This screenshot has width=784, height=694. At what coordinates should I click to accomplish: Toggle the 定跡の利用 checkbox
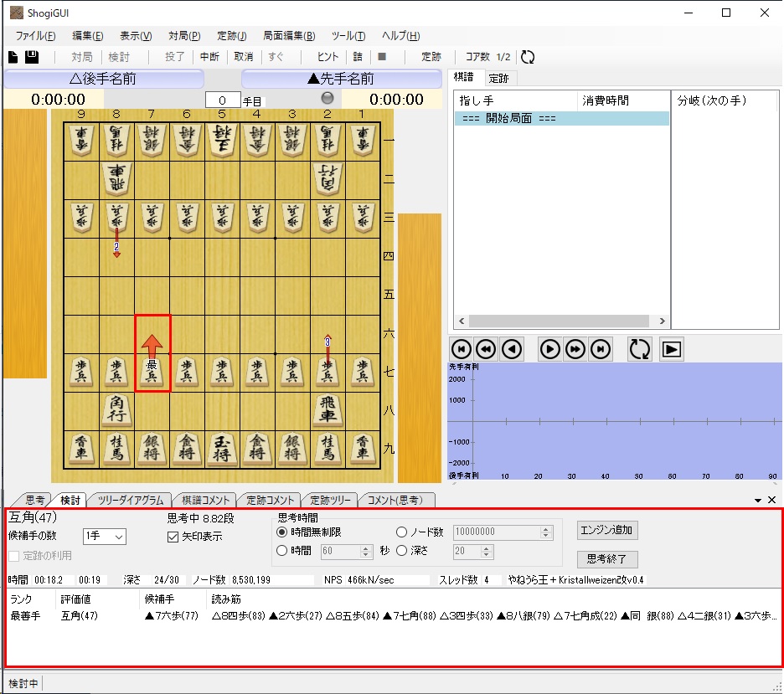pos(14,556)
